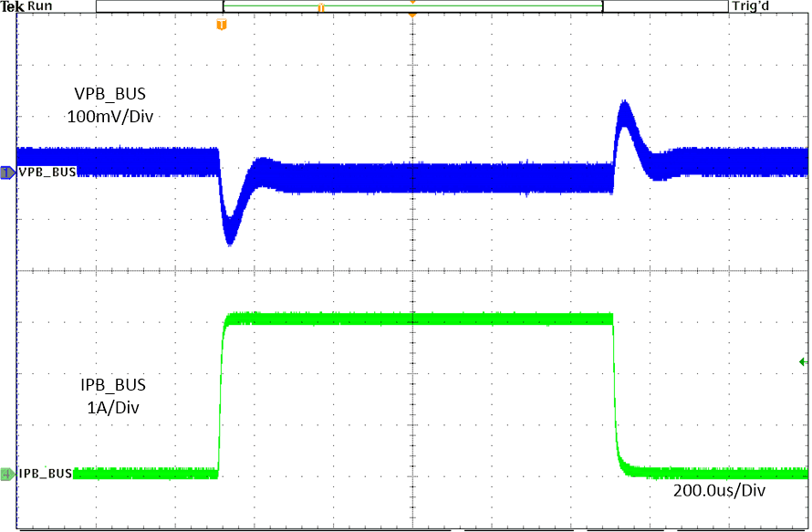Click the orange trigger position T marker

coord(220,24)
